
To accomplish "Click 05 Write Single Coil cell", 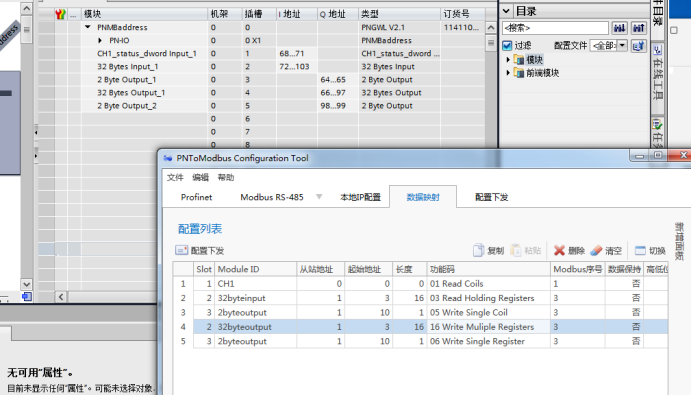I will click(488, 312).
